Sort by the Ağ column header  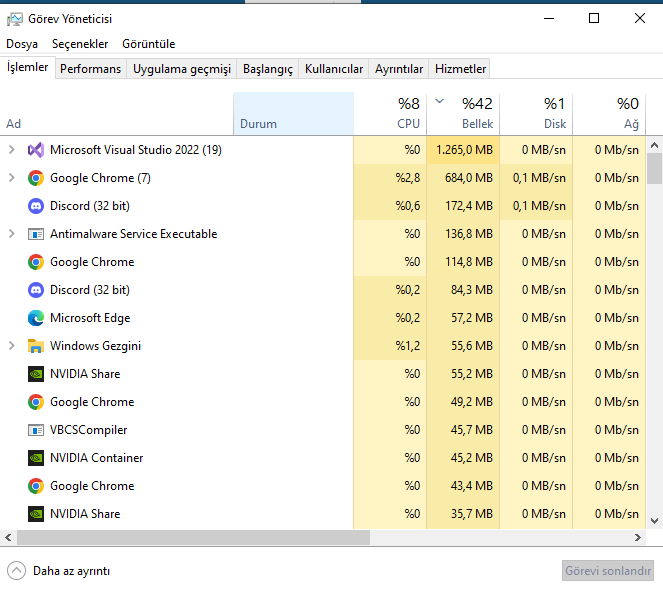(609, 114)
